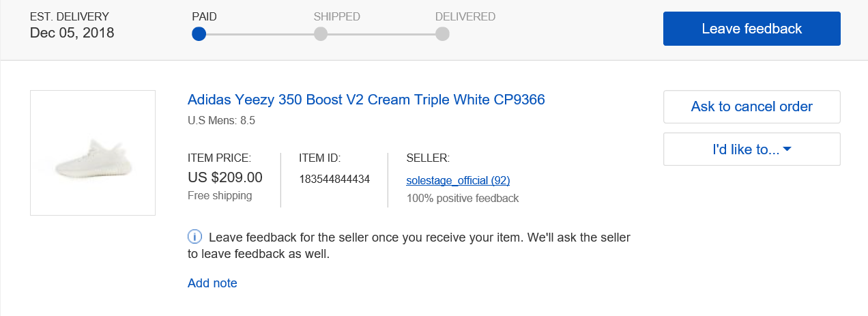The width and height of the screenshot is (868, 316).
Task: Click the blue Leave feedback button
Action: tap(751, 29)
